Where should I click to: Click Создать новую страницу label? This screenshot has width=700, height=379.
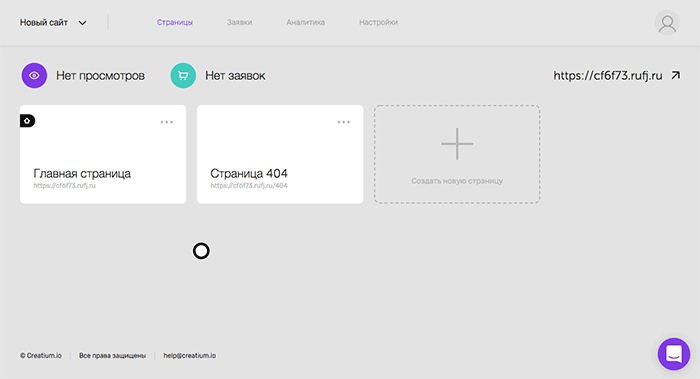click(457, 181)
